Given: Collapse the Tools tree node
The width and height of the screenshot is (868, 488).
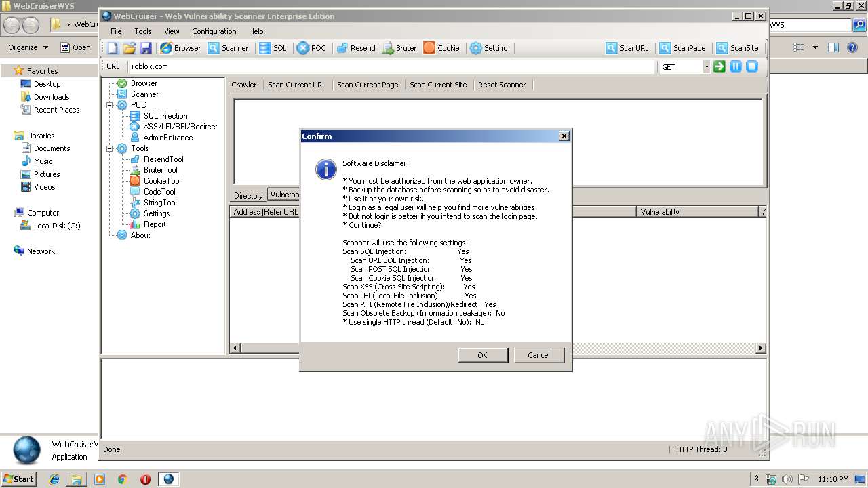Looking at the screenshot, I should click(x=110, y=148).
